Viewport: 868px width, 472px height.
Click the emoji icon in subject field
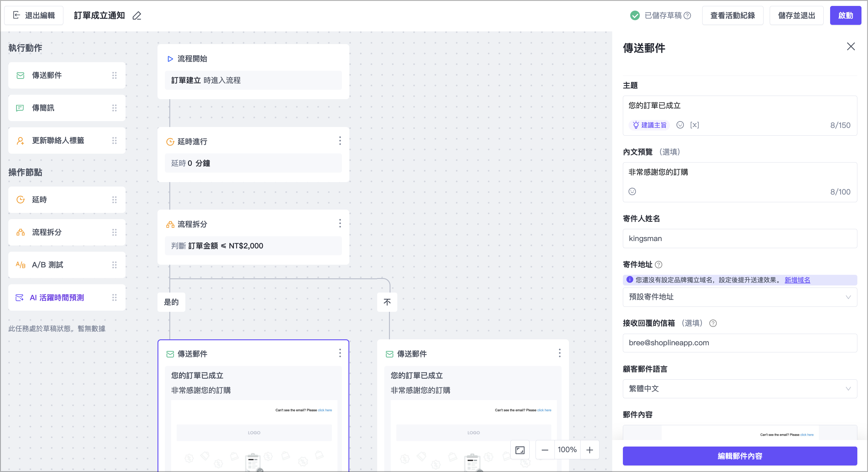[680, 125]
